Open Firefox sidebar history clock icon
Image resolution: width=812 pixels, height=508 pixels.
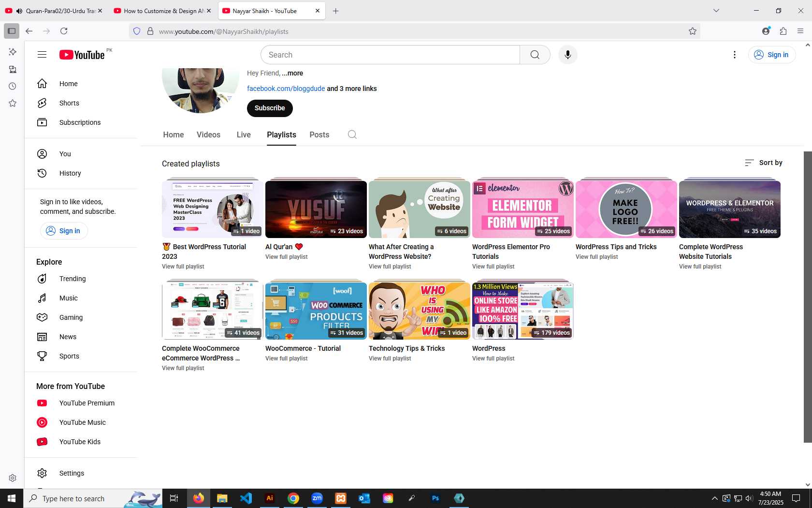tap(13, 86)
